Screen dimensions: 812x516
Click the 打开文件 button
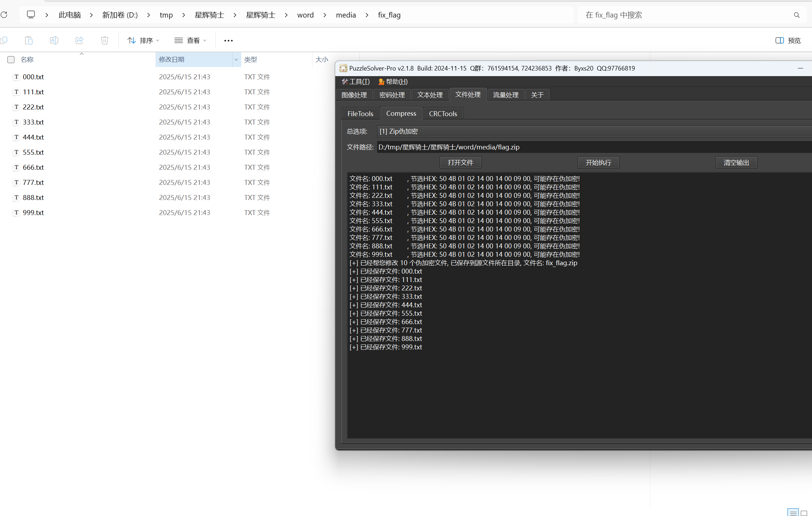pos(461,163)
